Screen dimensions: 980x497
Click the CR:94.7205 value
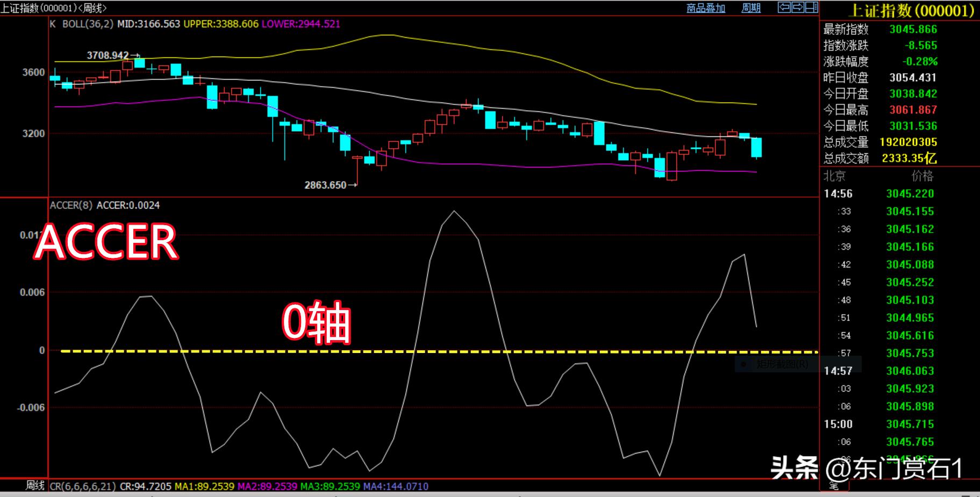(146, 486)
